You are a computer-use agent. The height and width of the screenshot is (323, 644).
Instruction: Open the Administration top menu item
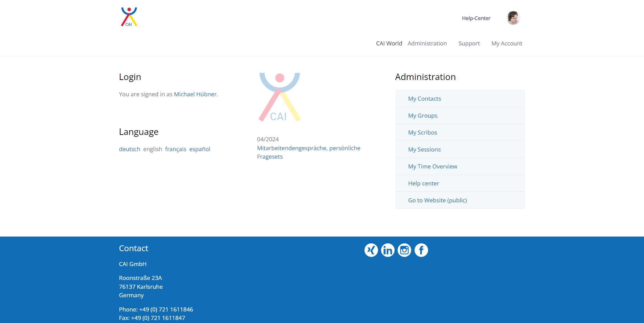click(427, 43)
